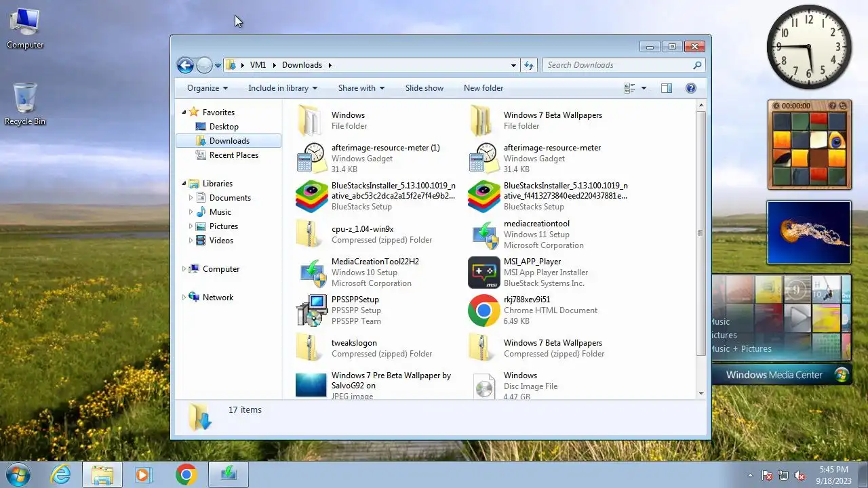Open the recent locations dropdown arrow
This screenshot has height=488, width=868.
[218, 66]
